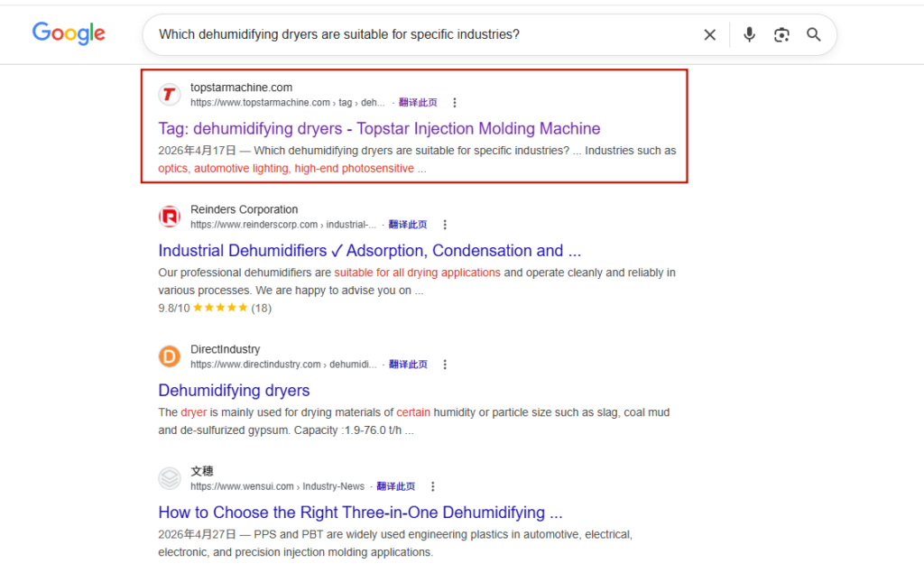The width and height of the screenshot is (924, 573).
Task: Open Google Lens image search icon
Action: (781, 35)
